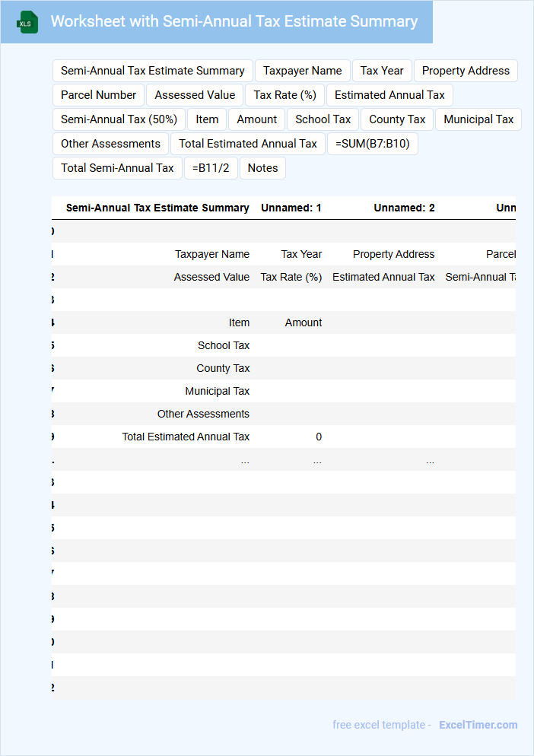
Task: Click the School Tax tag
Action: pyautogui.click(x=323, y=119)
